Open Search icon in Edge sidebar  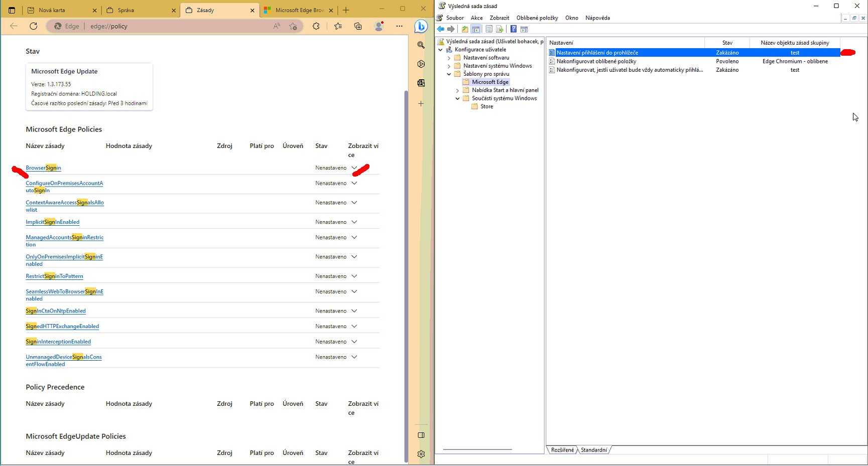pos(421,45)
